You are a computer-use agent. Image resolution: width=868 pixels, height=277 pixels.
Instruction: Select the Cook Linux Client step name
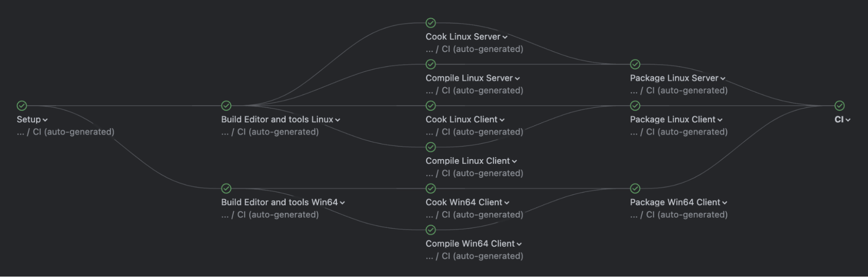pyautogui.click(x=462, y=120)
